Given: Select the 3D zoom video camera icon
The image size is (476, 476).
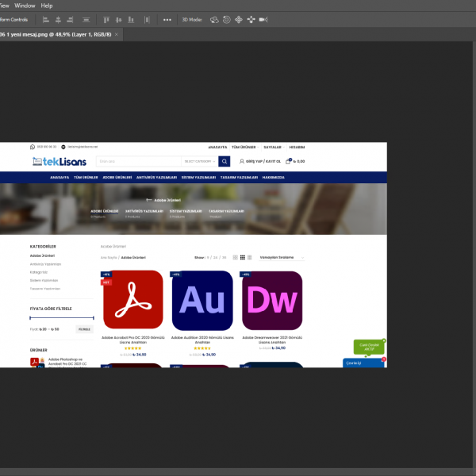Looking at the screenshot, I should (263, 20).
